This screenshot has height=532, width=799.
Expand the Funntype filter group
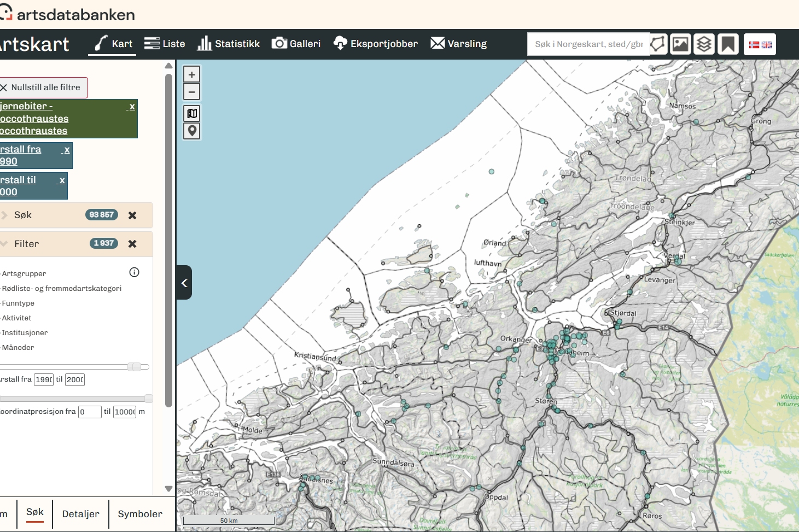(x=18, y=303)
